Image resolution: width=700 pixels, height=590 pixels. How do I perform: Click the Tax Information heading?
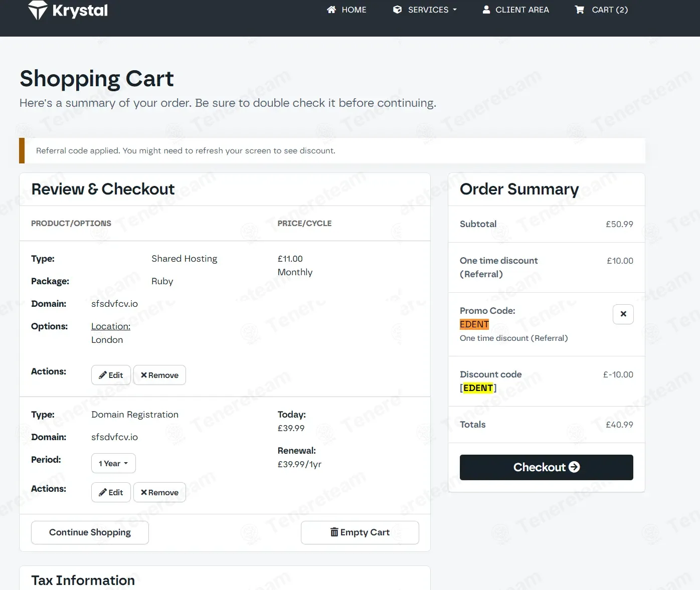point(83,580)
